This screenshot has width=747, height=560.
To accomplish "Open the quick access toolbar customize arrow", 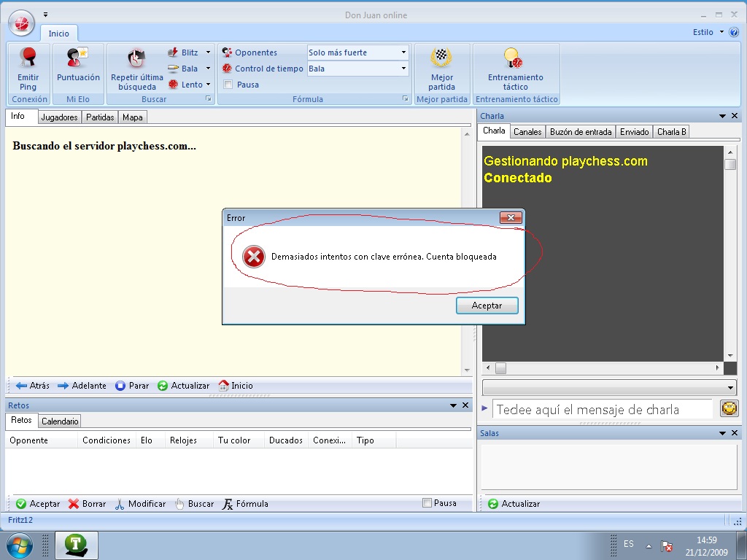I will tap(45, 15).
